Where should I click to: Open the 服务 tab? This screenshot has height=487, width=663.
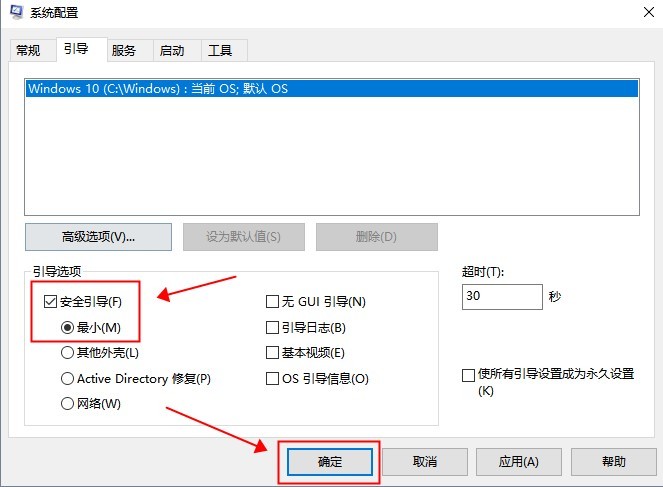(124, 51)
